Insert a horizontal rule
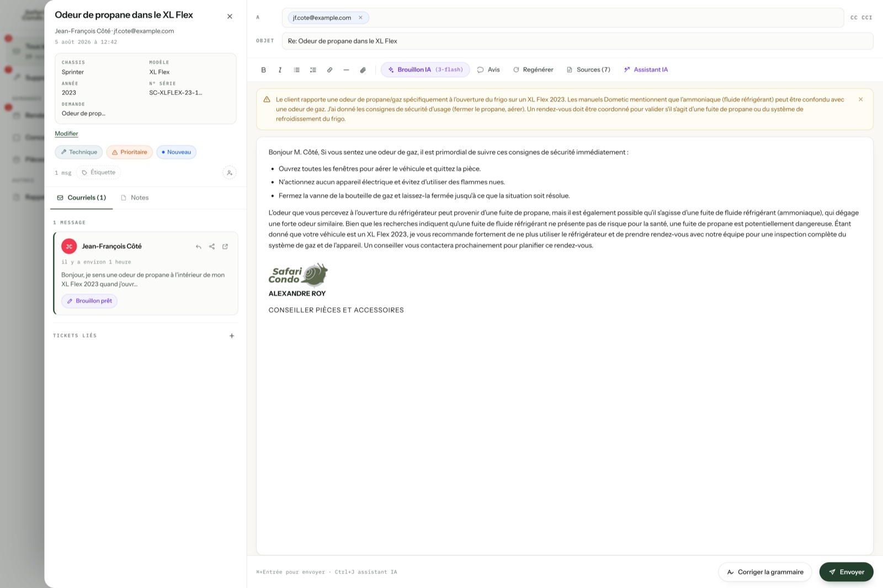Screen dimensions: 883x588 coord(346,70)
